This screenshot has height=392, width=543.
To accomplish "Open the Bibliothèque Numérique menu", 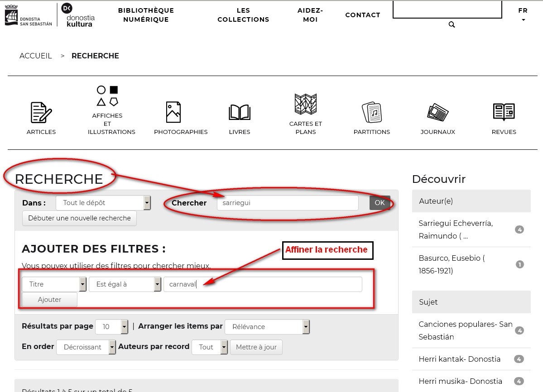I will tap(146, 15).
